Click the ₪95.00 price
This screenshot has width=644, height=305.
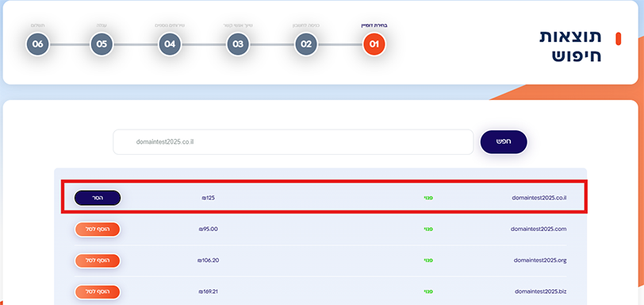point(208,229)
